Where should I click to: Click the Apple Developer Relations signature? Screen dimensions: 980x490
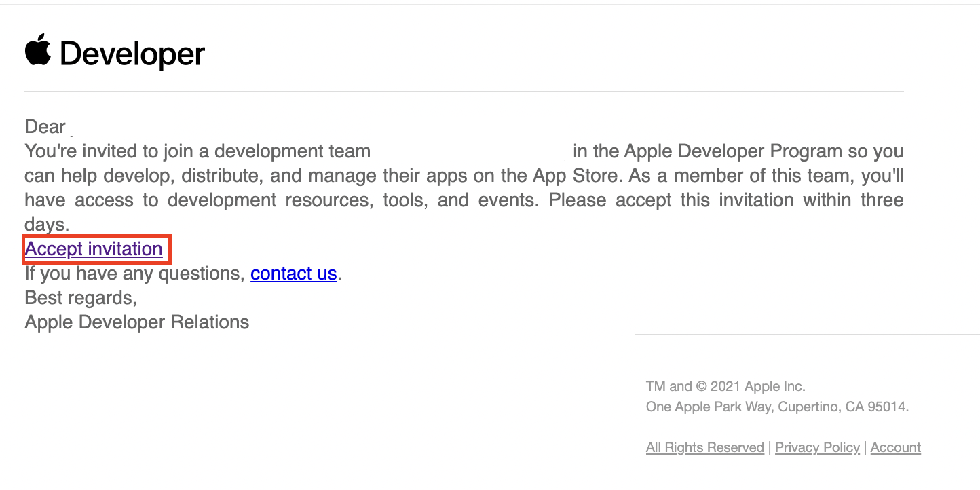137,322
